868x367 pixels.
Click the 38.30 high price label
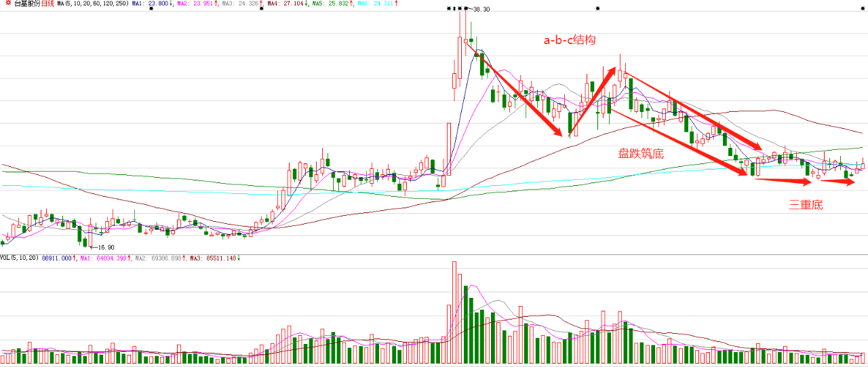click(x=481, y=9)
